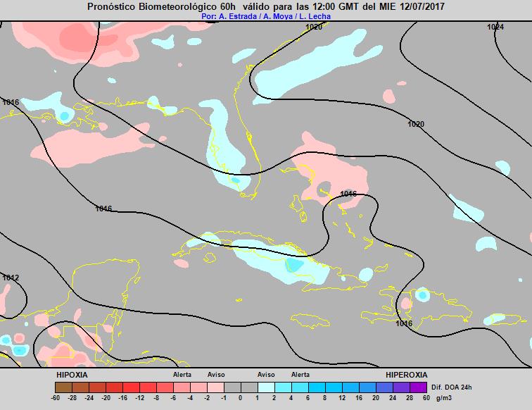Viewport: 532px width, 410px height.
Task: Click the 1024 isobar label
Action: pos(495,27)
